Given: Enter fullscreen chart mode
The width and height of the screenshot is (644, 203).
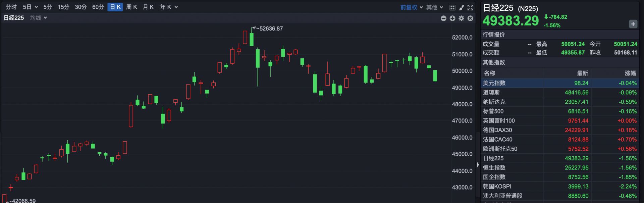Looking at the screenshot, I should click(x=471, y=7).
